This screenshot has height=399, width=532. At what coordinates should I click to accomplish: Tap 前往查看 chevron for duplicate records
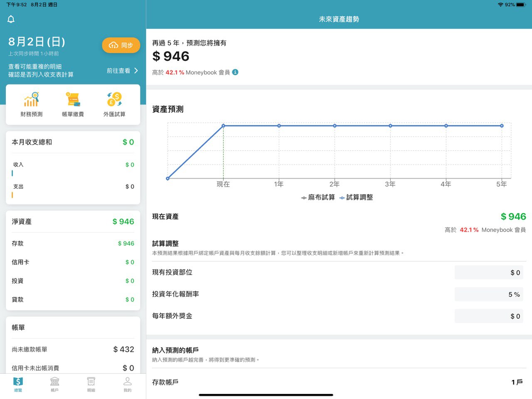point(122,71)
